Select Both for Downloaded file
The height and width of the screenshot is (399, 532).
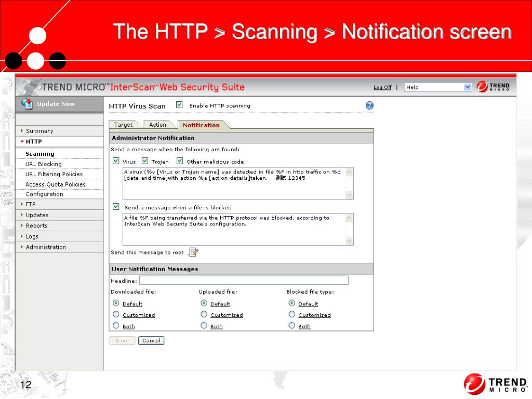(116, 325)
